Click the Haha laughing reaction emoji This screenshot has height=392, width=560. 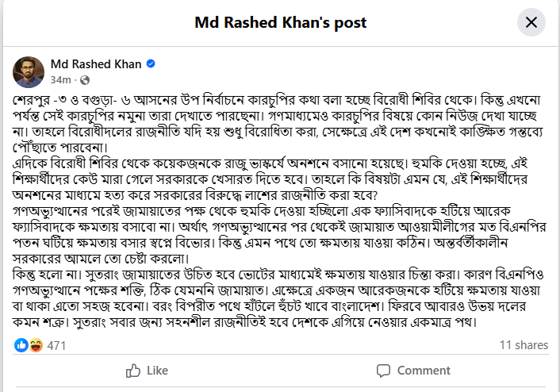coord(35,345)
